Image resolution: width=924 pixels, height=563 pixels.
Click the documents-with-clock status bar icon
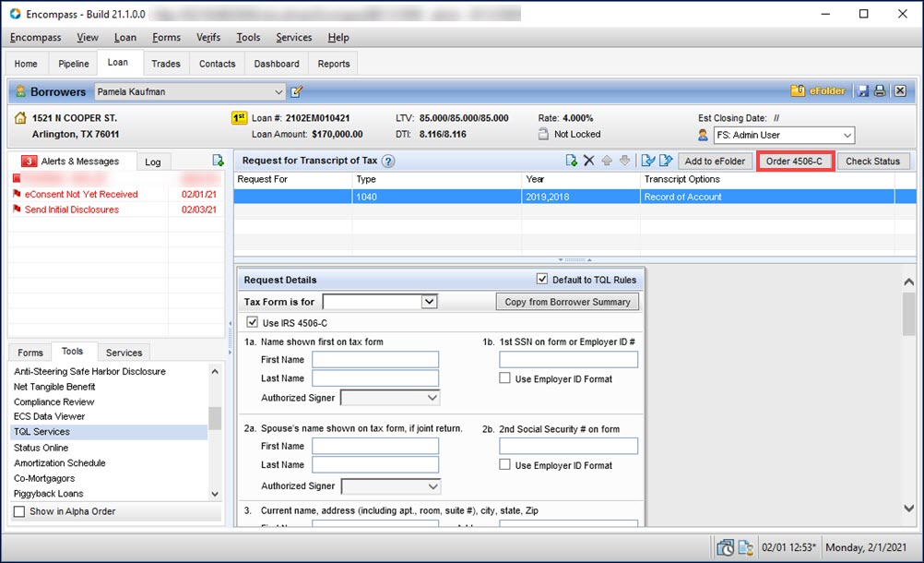tap(726, 547)
